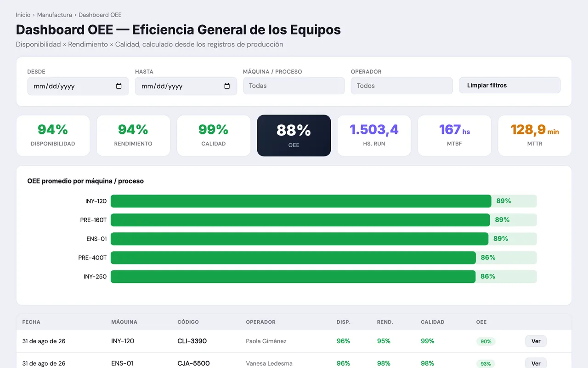The image size is (588, 368).
Task: Click the Fecha column header
Action: (31, 322)
